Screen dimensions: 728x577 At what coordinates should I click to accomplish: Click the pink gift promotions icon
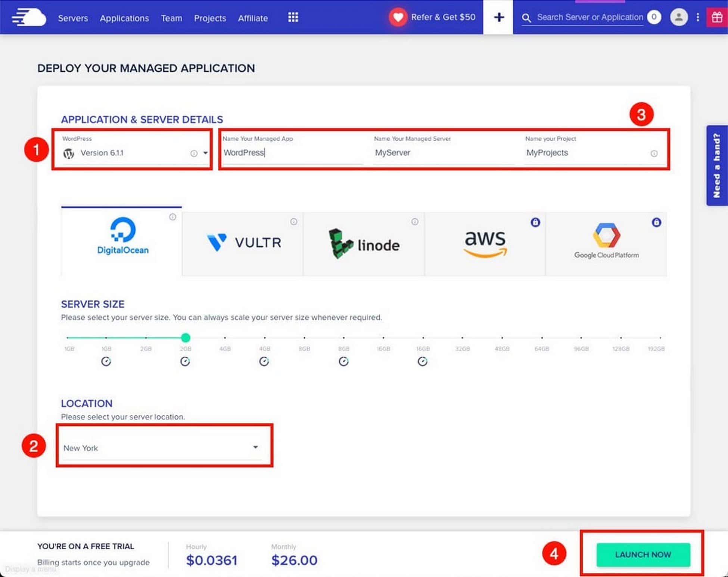717,17
